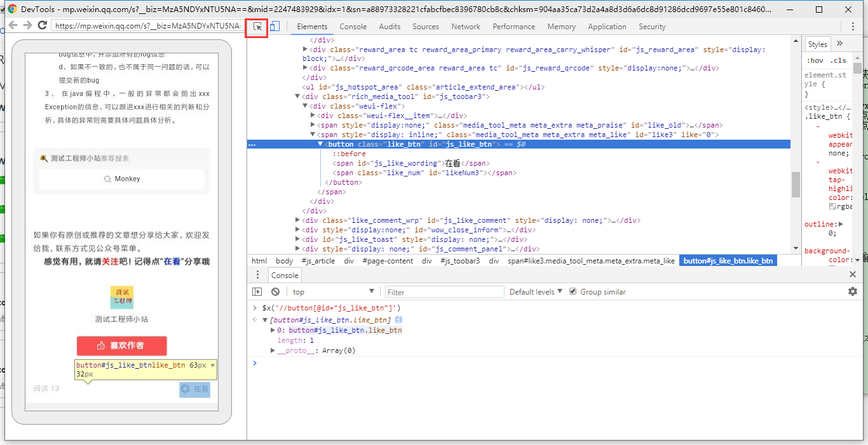
Task: Toggle the Group similar checkbox
Action: pos(573,291)
